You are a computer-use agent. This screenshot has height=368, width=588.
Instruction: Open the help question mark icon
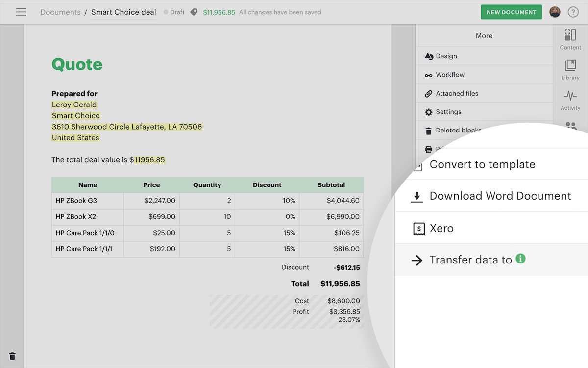(x=573, y=12)
